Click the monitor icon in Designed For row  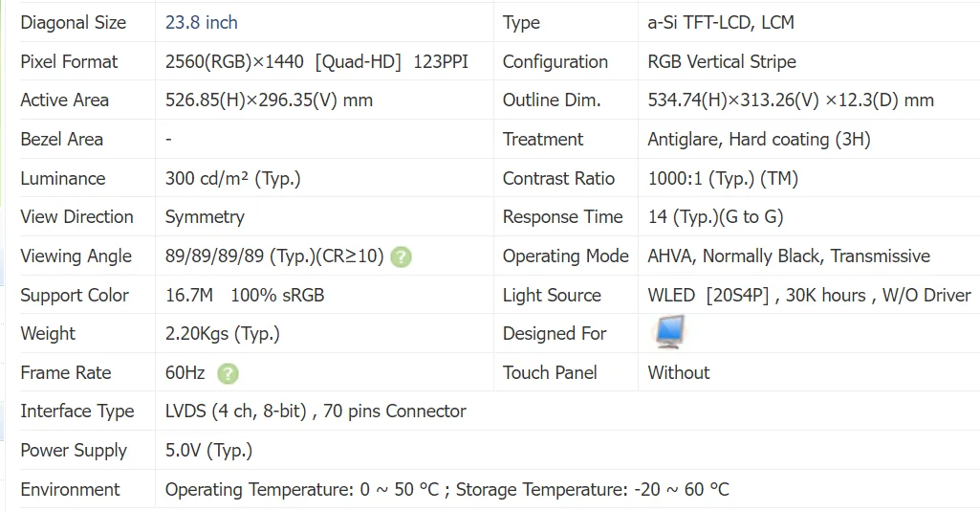click(x=668, y=332)
